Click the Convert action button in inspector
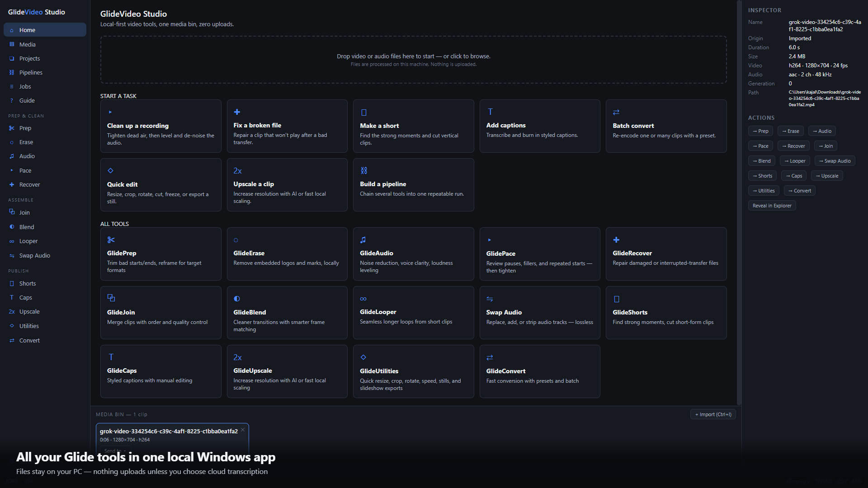The width and height of the screenshot is (868, 488). (799, 191)
